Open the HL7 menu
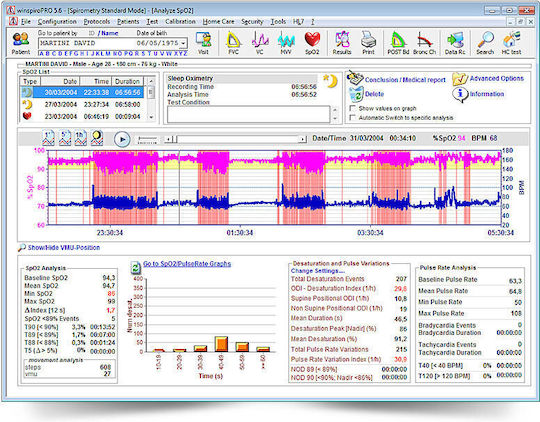 point(298,22)
